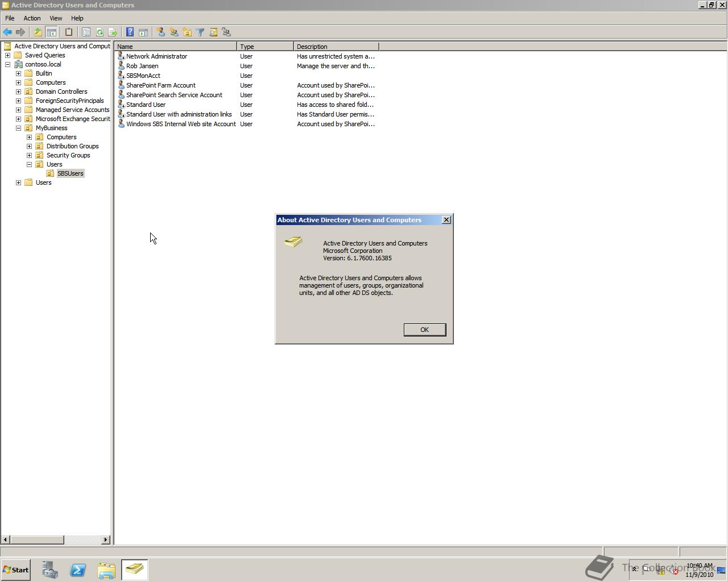Image resolution: width=728 pixels, height=582 pixels.
Task: Open Help with blue question mark icon
Action: coord(130,32)
